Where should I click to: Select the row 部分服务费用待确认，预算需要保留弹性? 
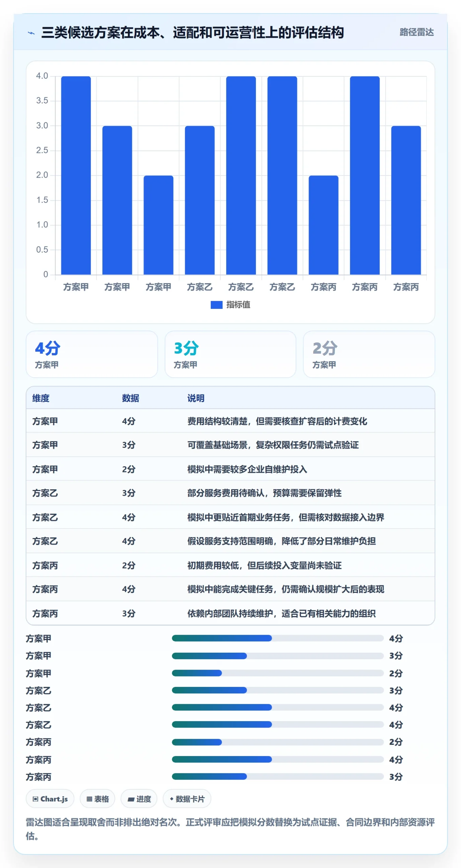tap(230, 493)
